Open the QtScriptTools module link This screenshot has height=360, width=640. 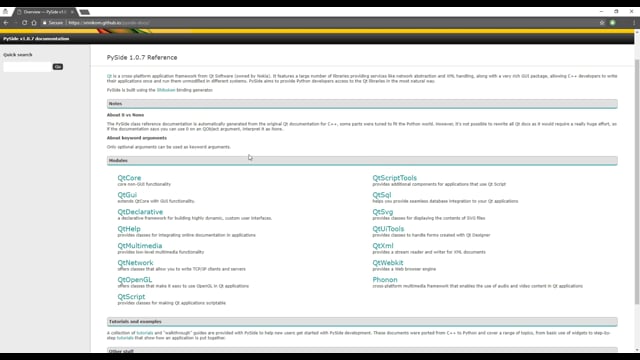(394, 178)
